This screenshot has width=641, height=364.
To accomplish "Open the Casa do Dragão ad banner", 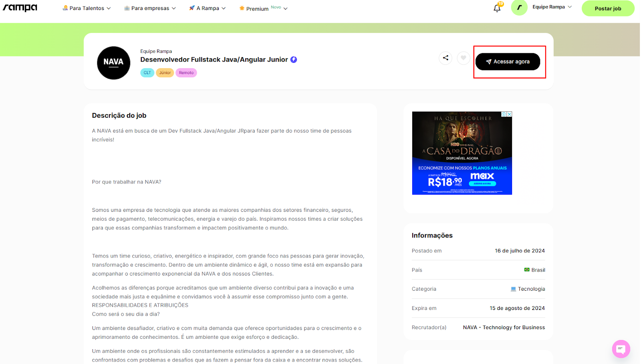I will point(462,153).
